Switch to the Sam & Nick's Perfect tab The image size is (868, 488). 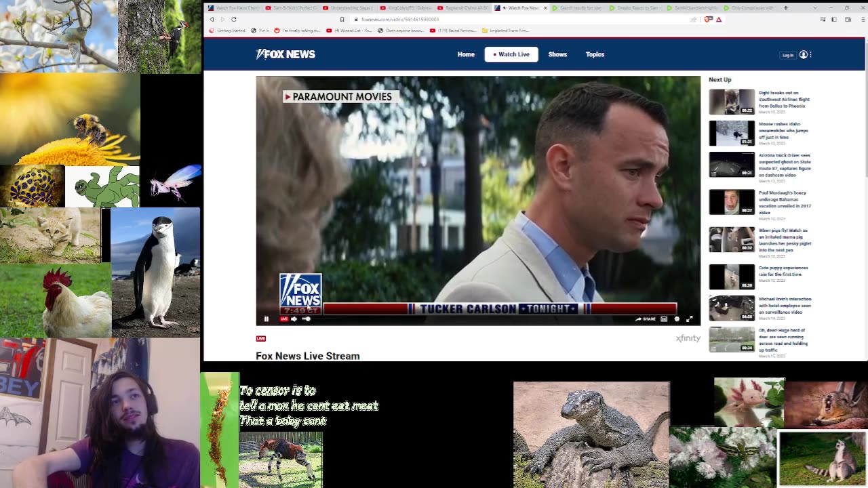292,8
